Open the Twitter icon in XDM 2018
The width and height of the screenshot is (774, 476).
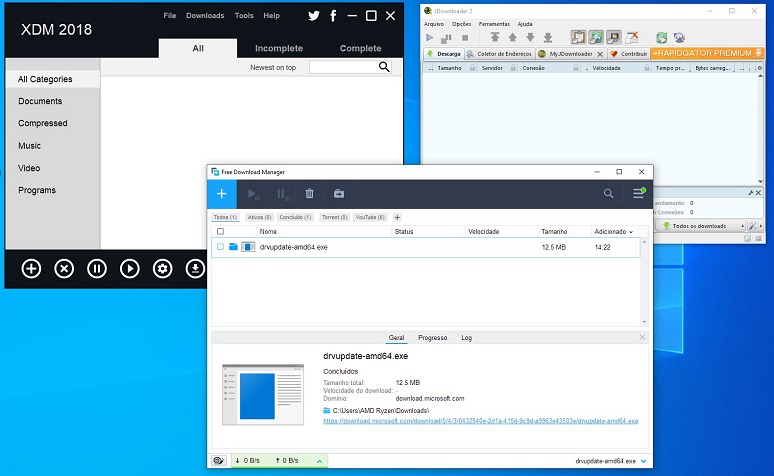[313, 16]
